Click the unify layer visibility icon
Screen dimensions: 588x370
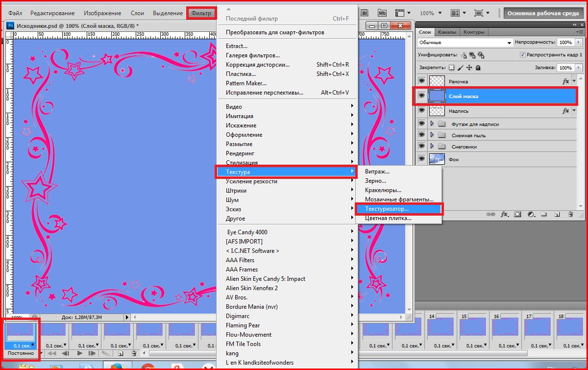(472, 55)
